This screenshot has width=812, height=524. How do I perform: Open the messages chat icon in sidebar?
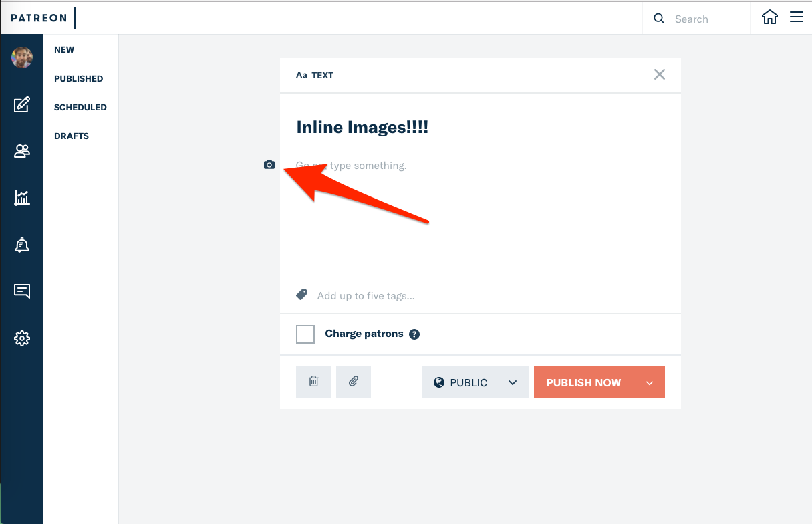[x=22, y=291]
